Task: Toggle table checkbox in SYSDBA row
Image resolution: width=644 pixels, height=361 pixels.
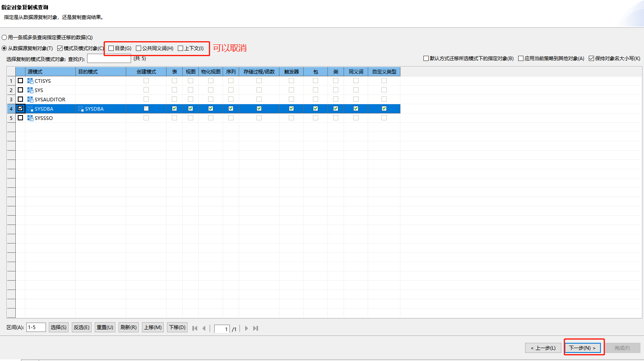Action: (x=174, y=108)
